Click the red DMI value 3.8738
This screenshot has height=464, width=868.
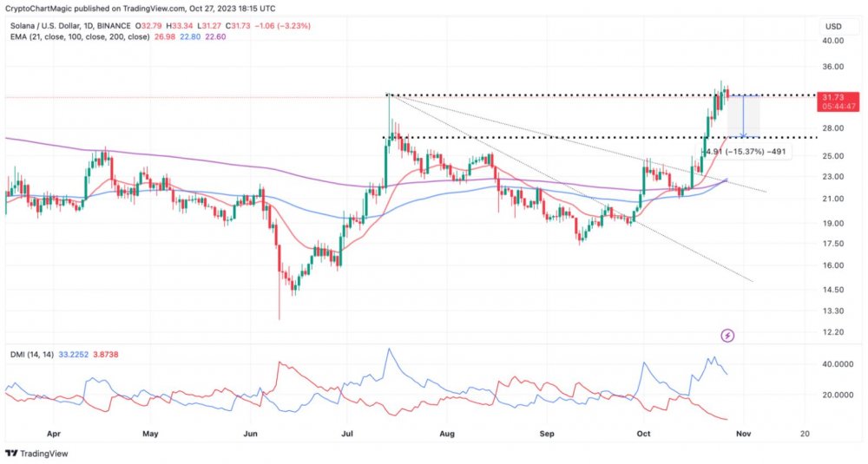[x=105, y=355]
